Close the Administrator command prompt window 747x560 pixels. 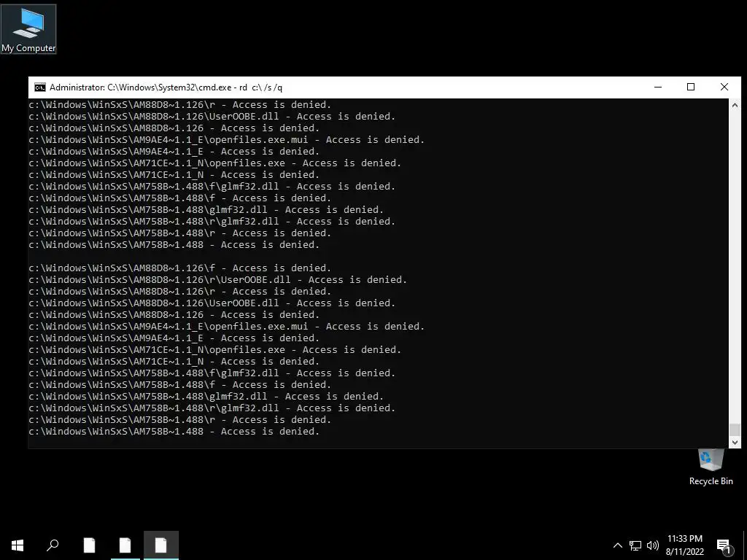coord(724,87)
